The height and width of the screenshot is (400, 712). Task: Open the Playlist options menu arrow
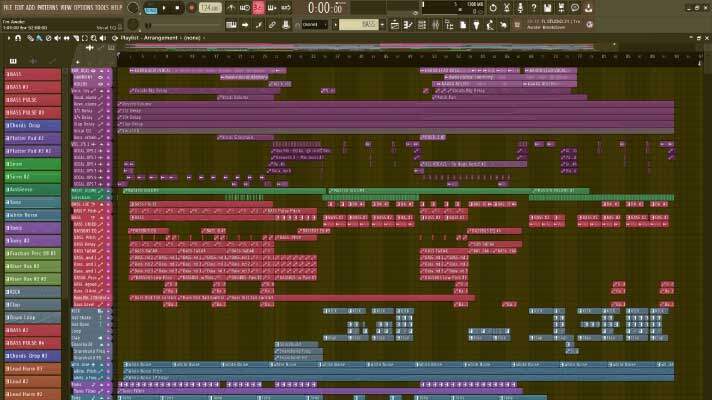pyautogui.click(x=7, y=38)
